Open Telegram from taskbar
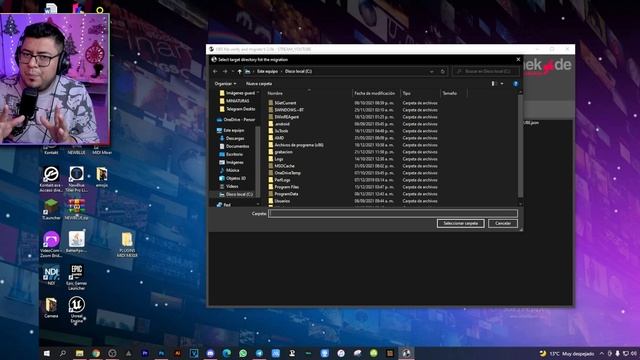 [260, 353]
